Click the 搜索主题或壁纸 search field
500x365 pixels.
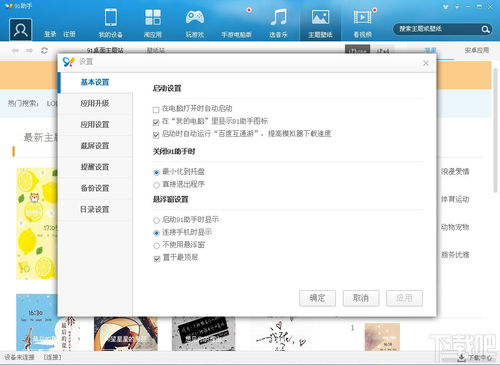tap(438, 29)
